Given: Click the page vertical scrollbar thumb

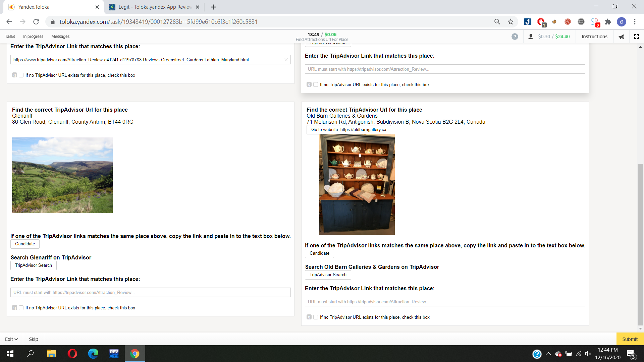Looking at the screenshot, I should (640, 245).
